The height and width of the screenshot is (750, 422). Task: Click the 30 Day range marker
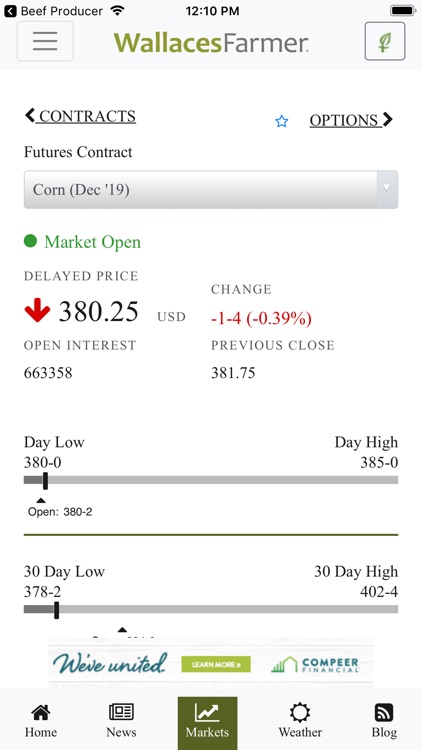tap(56, 610)
